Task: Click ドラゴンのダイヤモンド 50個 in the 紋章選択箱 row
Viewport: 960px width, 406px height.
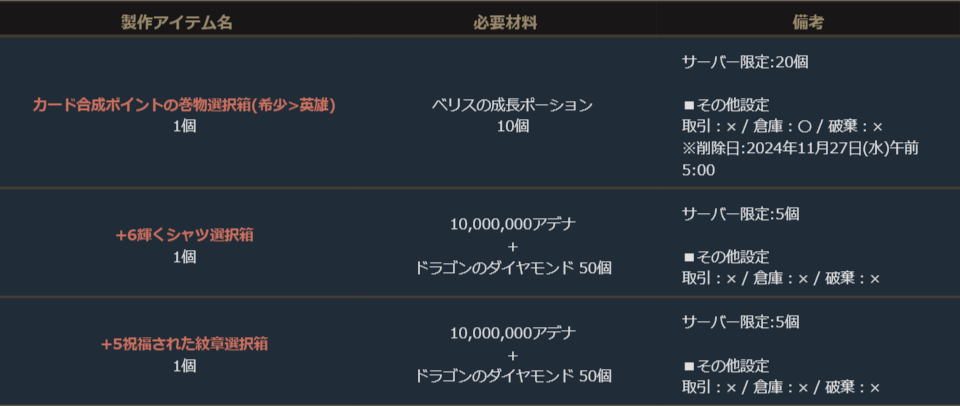Action: (x=512, y=376)
